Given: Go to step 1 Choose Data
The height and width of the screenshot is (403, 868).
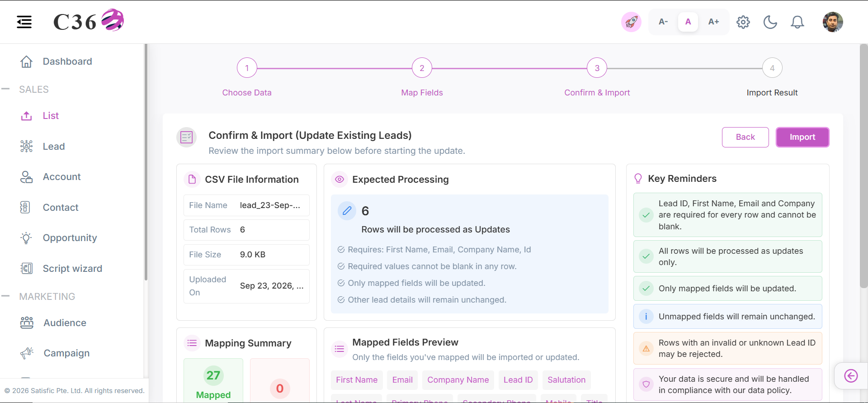Looking at the screenshot, I should 247,68.
